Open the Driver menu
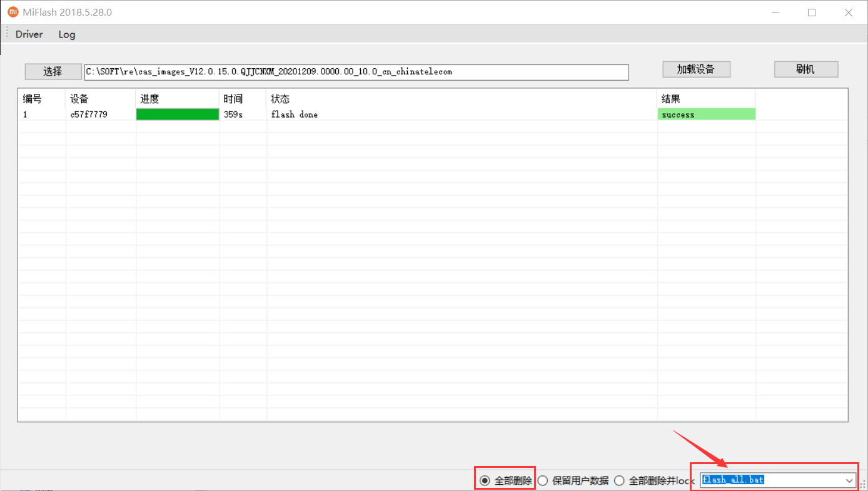868x491 pixels. click(x=29, y=34)
